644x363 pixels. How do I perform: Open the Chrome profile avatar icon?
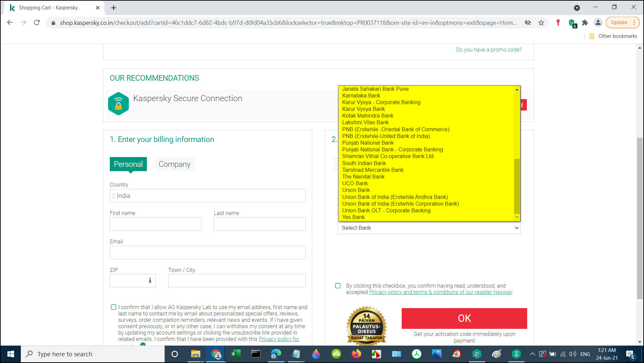[598, 23]
